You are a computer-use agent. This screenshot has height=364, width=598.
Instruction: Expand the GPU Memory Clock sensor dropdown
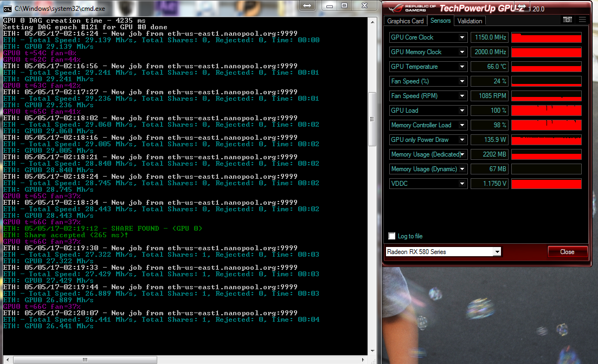point(462,52)
